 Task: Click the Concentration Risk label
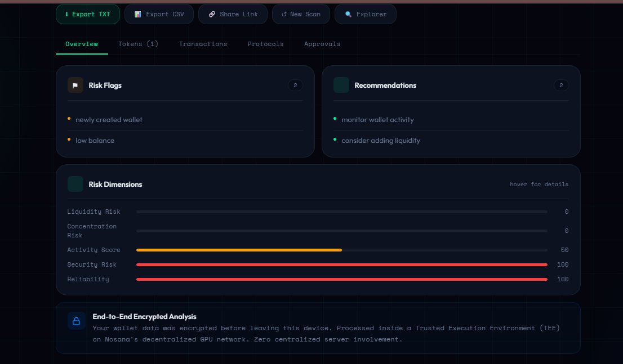point(92,231)
